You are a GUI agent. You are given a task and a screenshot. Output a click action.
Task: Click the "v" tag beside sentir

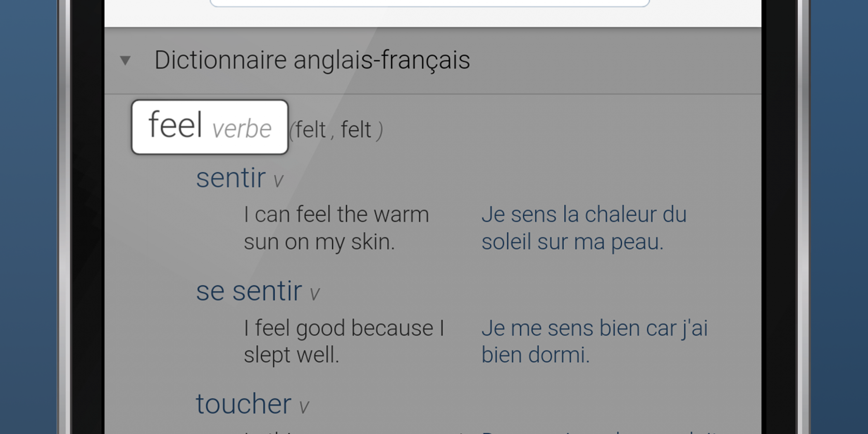coord(278,181)
